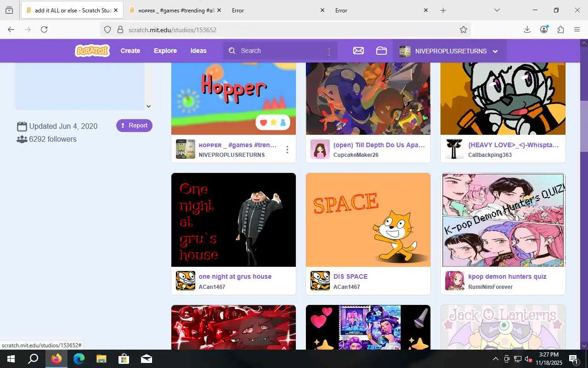Click ACan1467 avatar on DIS SPACE project
Image resolution: width=588 pixels, height=368 pixels.
[x=320, y=281]
